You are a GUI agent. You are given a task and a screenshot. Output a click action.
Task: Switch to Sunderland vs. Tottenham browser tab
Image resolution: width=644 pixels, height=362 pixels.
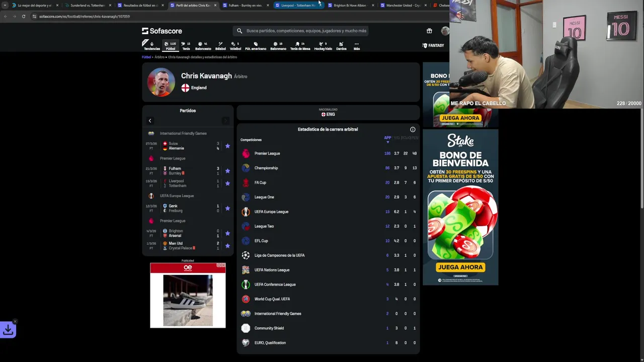coord(87,6)
